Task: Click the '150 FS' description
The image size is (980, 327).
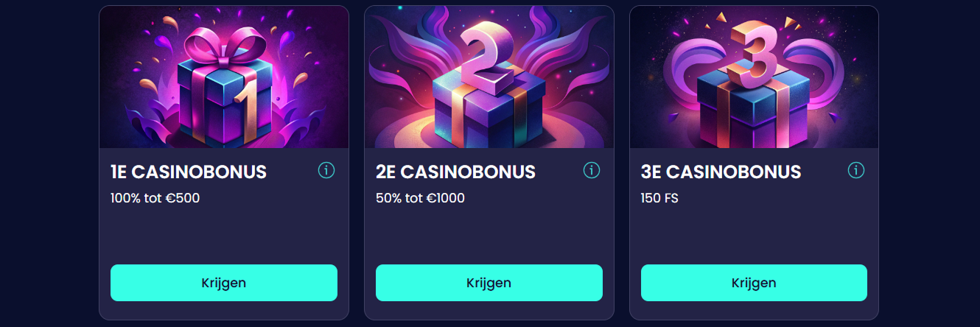Action: 659,198
